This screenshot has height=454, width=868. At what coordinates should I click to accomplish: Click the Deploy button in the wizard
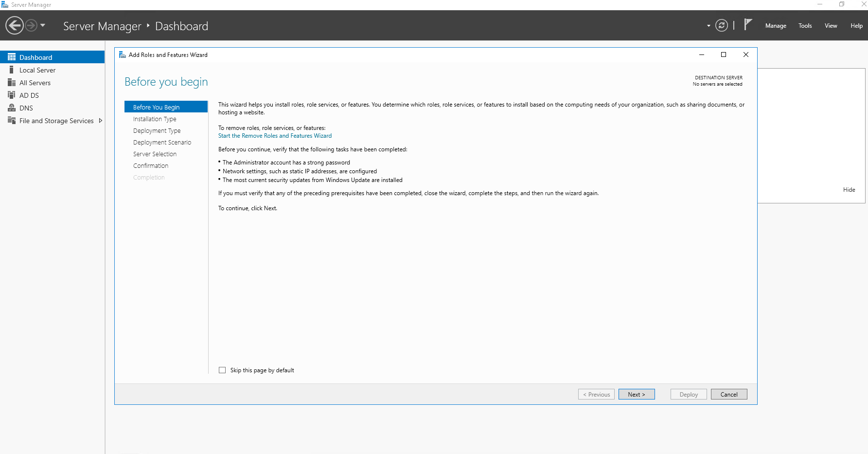(x=689, y=394)
